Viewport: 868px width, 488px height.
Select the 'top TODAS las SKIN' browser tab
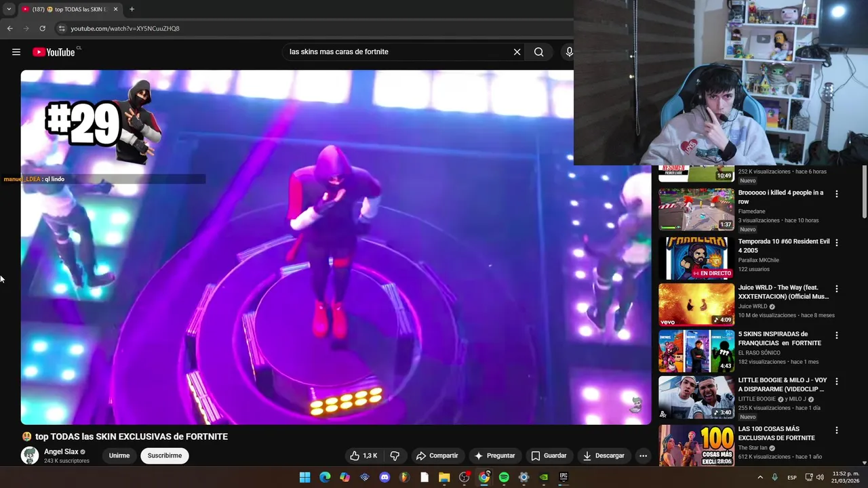69,9
